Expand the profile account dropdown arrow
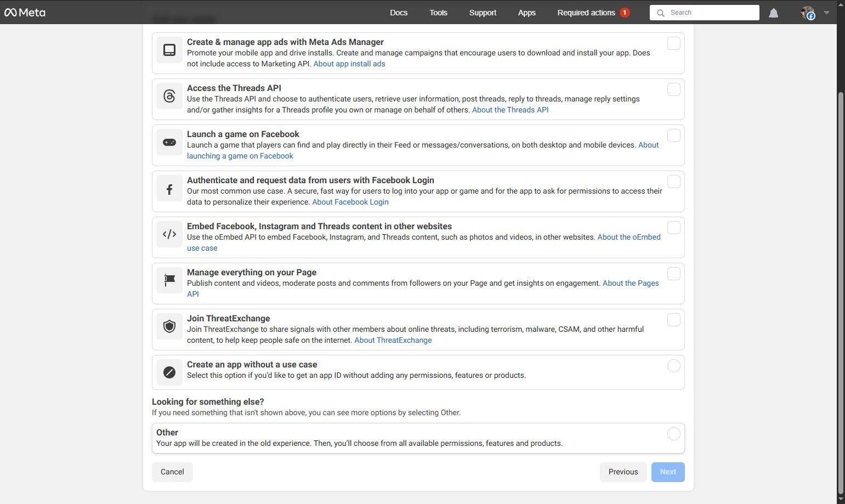Screen dimensions: 845x504 click(826, 12)
